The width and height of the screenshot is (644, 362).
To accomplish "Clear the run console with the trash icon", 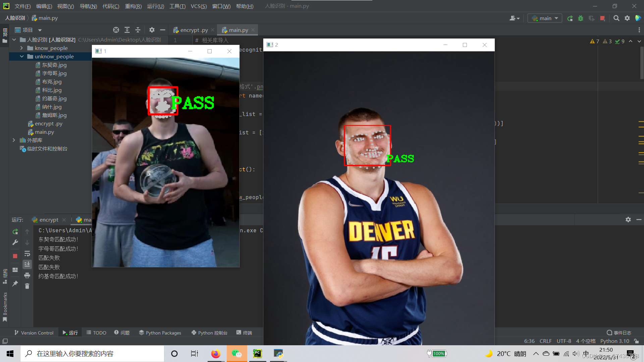I will pos(27,286).
